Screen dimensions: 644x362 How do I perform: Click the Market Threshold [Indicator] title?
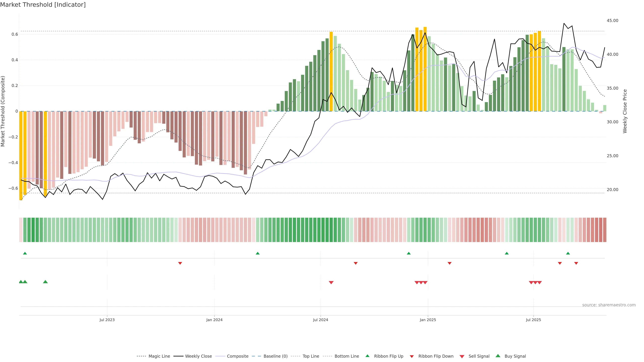coord(43,5)
